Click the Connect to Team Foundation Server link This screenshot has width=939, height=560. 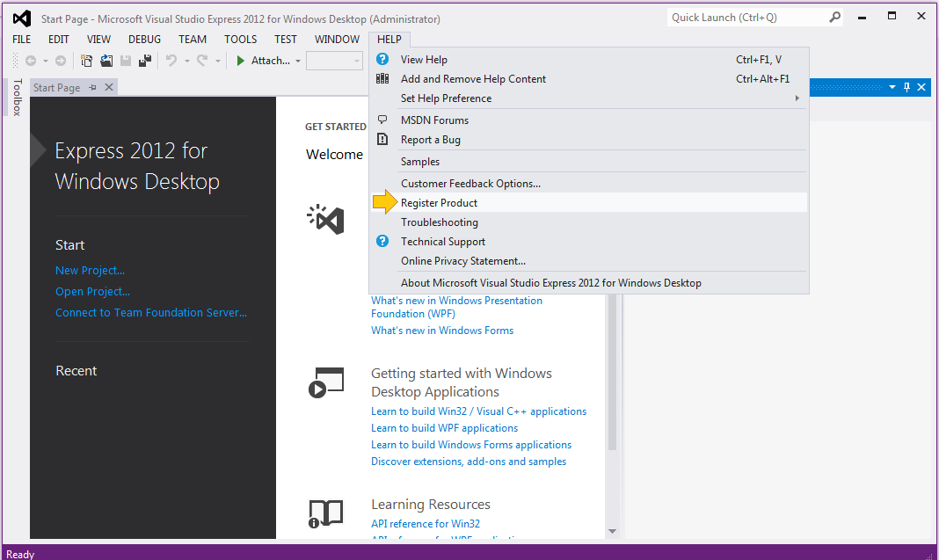click(x=150, y=312)
